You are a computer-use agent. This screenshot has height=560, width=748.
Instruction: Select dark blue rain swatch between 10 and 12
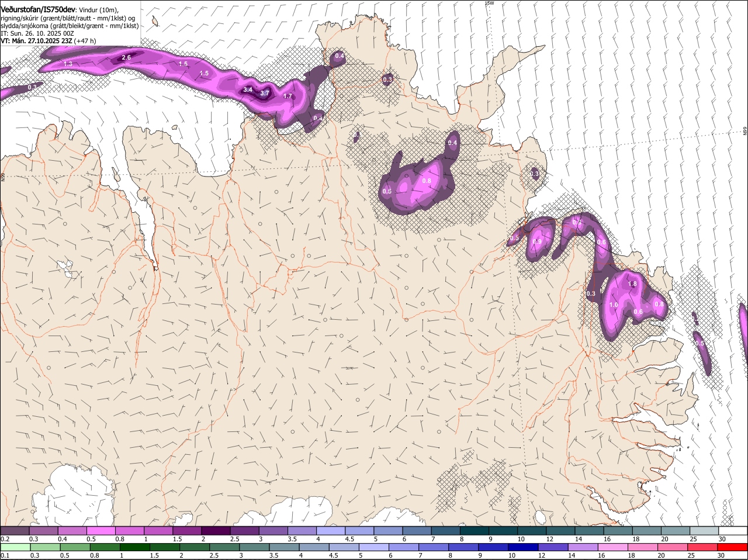pos(524,547)
